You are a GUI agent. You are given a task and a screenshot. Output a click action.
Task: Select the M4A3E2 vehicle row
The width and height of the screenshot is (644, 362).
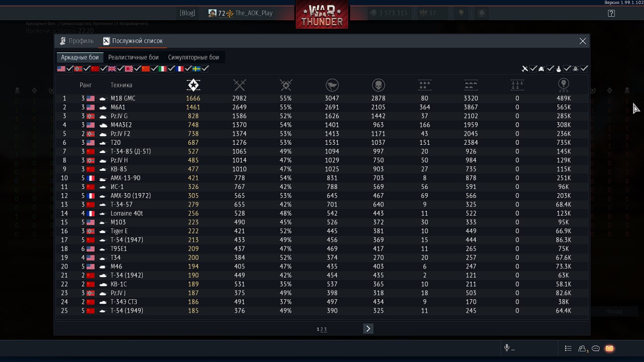[322, 125]
